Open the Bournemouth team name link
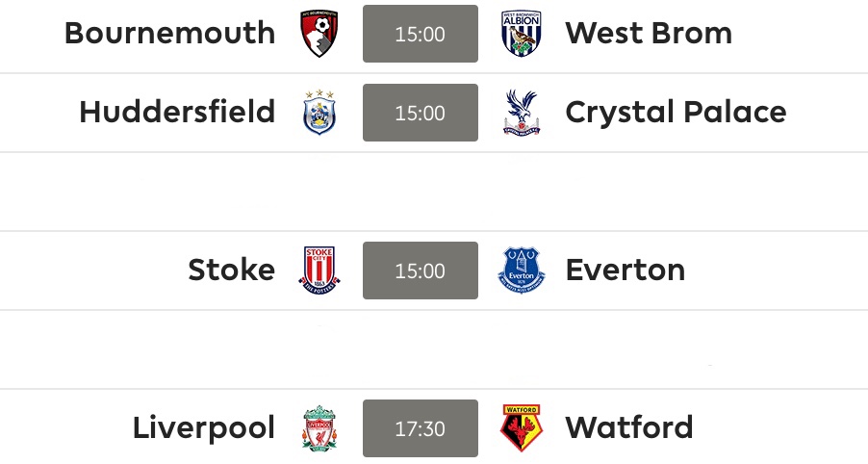 [x=169, y=34]
